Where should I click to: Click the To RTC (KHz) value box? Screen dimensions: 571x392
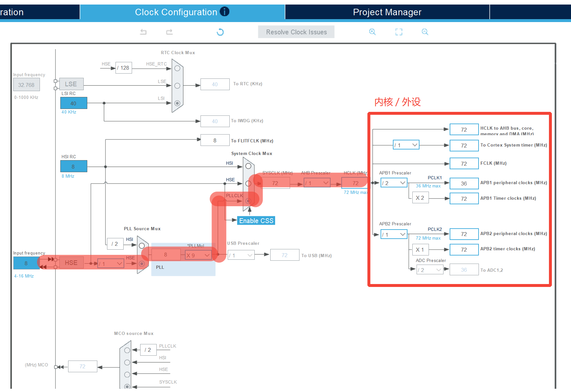coord(215,84)
